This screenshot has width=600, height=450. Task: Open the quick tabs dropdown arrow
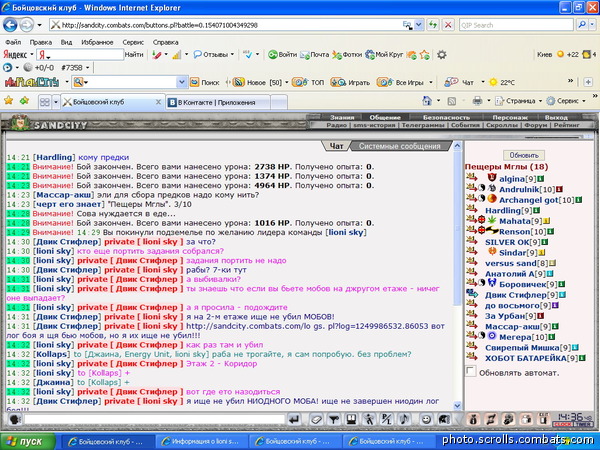[56, 102]
